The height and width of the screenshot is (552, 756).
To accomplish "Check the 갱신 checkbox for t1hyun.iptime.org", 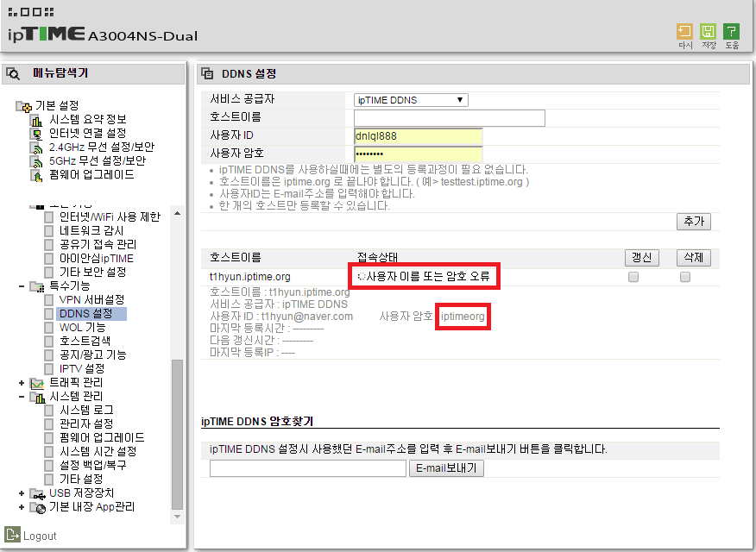I will pyautogui.click(x=633, y=277).
